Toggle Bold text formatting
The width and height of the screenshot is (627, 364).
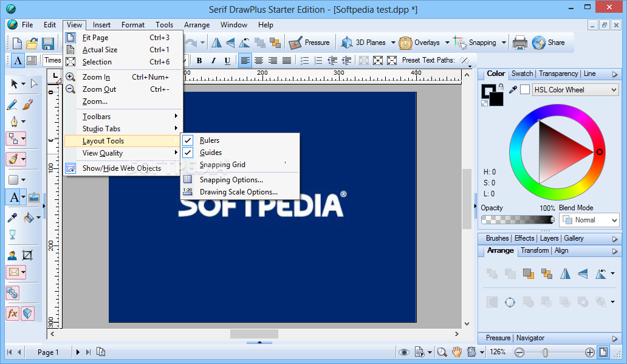pyautogui.click(x=199, y=60)
